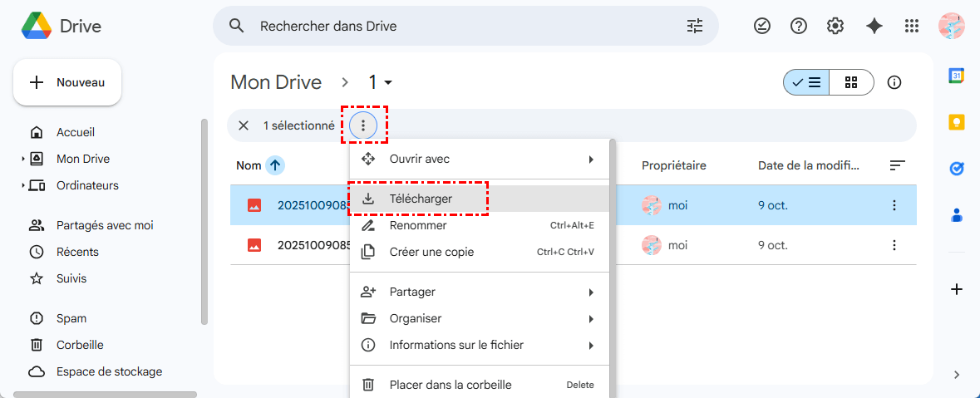980x398 pixels.
Task: Switch to grid view layout
Action: pyautogui.click(x=850, y=82)
